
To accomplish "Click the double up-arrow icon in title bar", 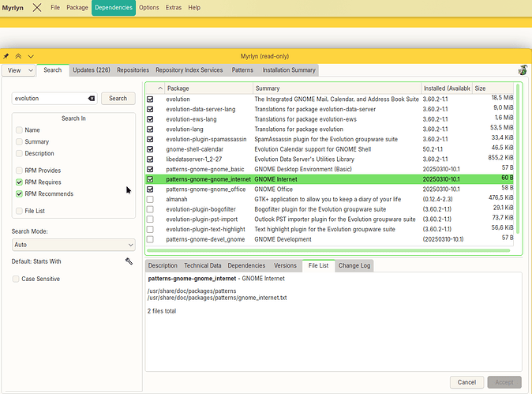I will tap(18, 56).
